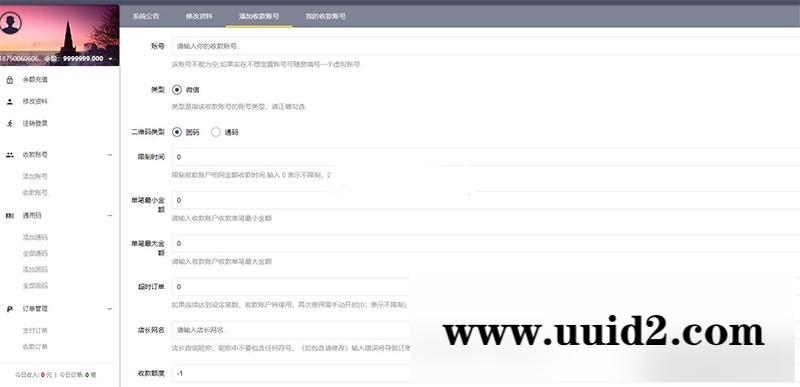
Task: Open 余额充值 in the sidebar
Action: pos(35,80)
